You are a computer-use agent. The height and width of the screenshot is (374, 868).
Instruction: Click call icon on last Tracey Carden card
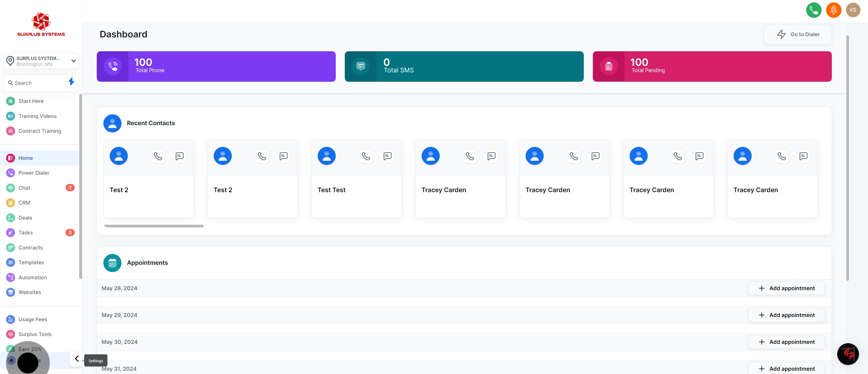coord(782,156)
